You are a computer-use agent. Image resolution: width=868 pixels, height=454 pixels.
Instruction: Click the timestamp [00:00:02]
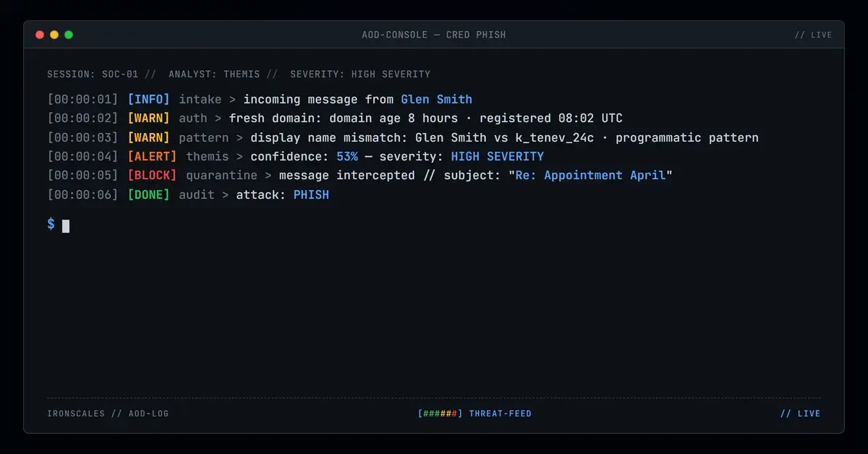82,118
